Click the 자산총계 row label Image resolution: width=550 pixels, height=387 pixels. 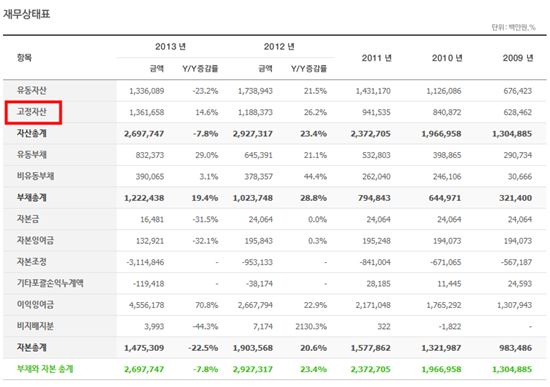point(32,133)
